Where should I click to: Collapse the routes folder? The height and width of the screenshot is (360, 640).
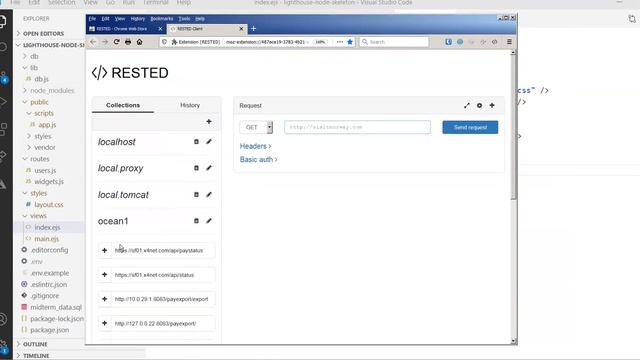[x=40, y=159]
